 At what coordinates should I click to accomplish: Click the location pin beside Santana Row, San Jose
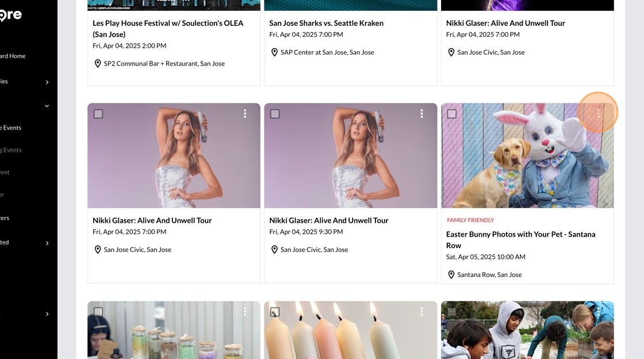pyautogui.click(x=451, y=275)
